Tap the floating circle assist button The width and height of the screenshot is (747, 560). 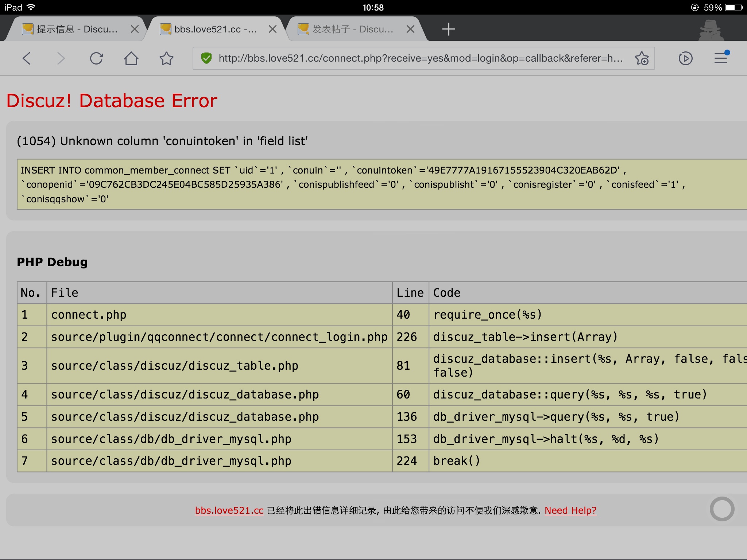pos(722,509)
